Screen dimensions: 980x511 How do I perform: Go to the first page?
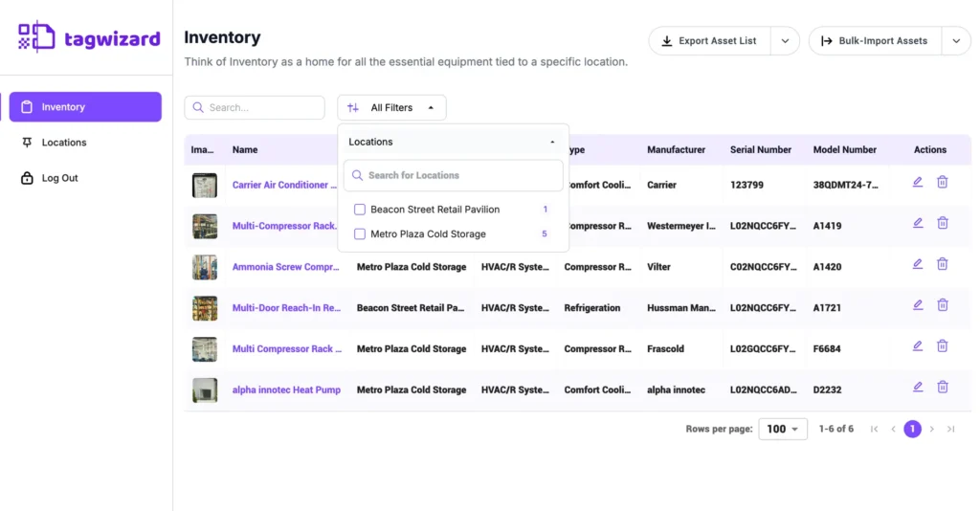(875, 429)
